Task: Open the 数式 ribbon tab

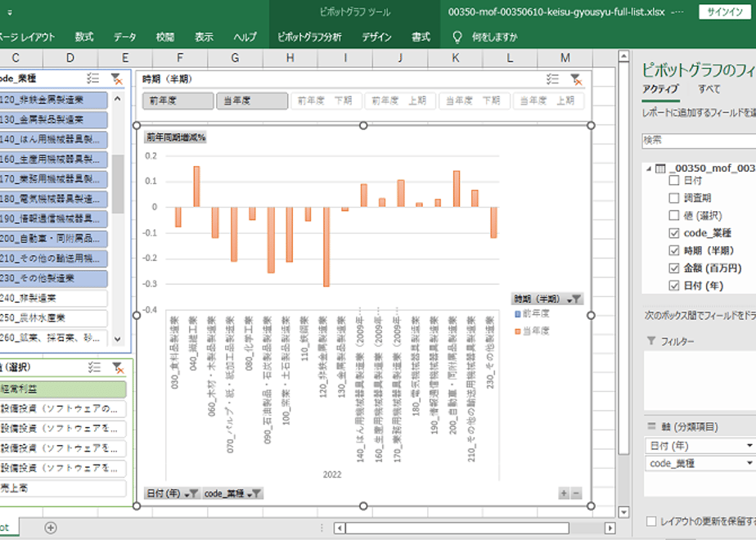Action: (84, 37)
